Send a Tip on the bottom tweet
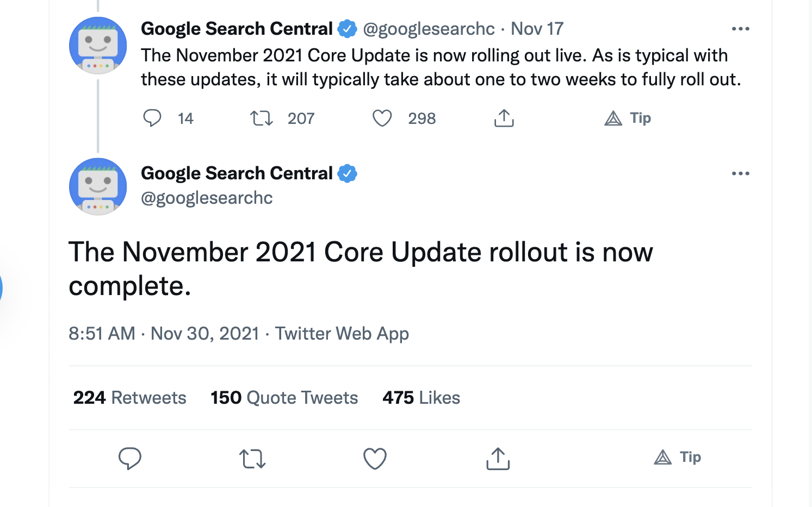Viewport: 812px width, 507px height. point(678,458)
